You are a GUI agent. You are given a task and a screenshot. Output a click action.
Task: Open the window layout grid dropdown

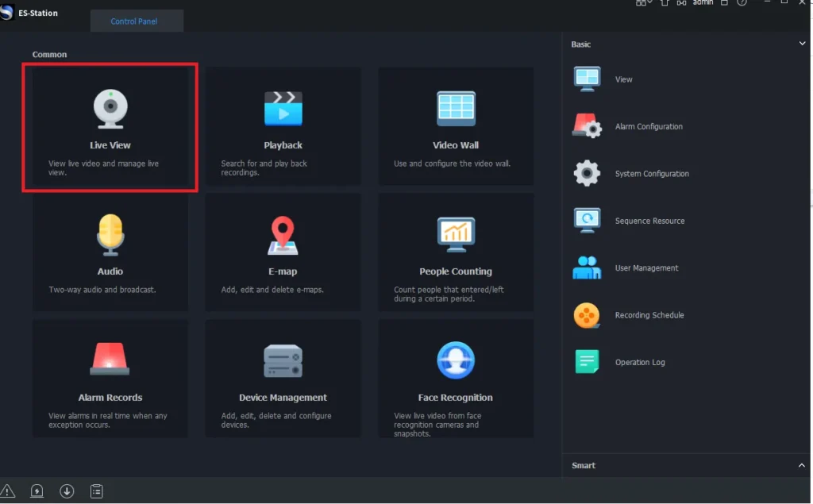[x=644, y=3]
